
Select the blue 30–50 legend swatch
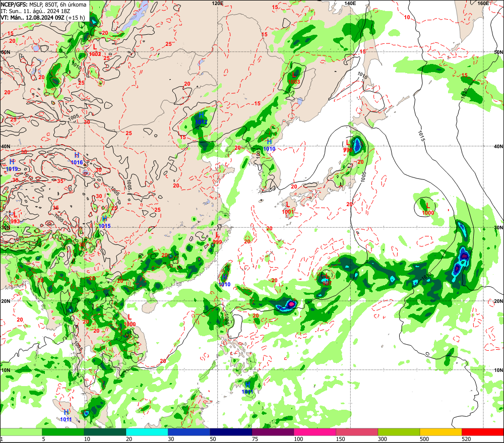tap(189, 432)
